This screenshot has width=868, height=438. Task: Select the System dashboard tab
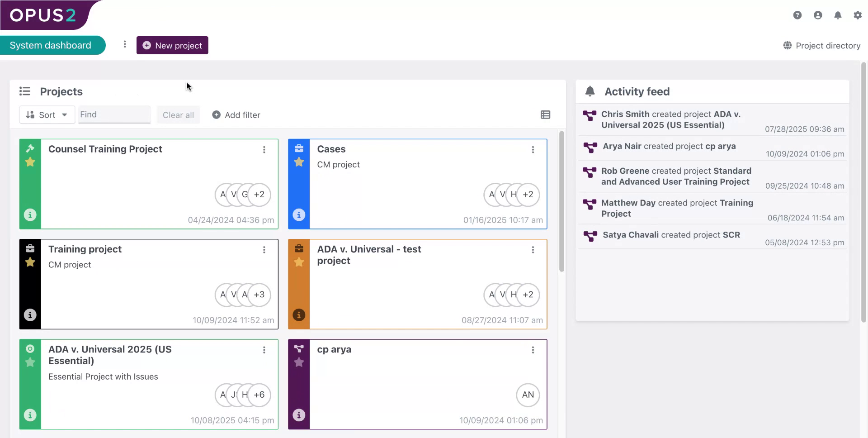[x=51, y=45]
